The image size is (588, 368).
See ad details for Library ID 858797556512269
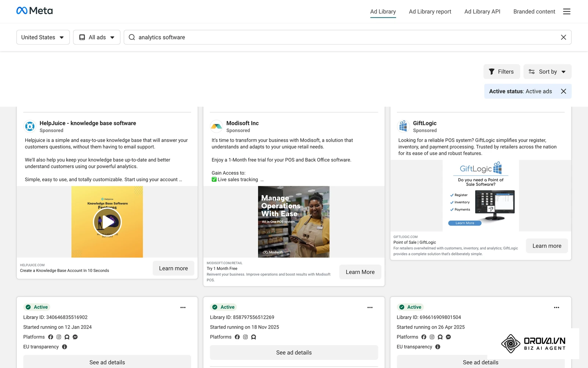[x=294, y=353]
